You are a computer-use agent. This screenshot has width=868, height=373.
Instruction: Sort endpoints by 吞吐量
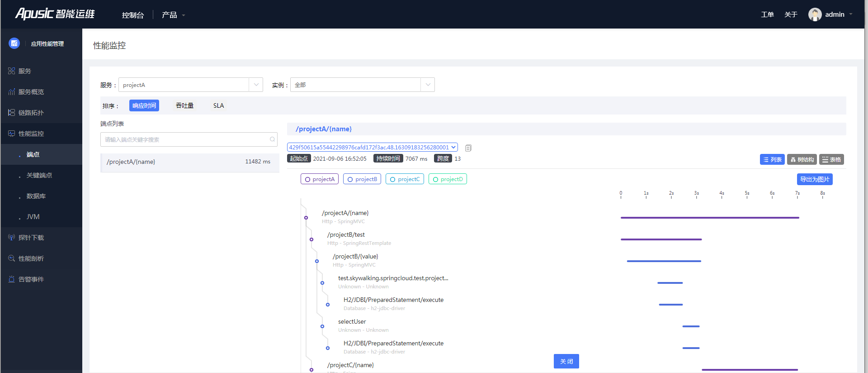184,105
